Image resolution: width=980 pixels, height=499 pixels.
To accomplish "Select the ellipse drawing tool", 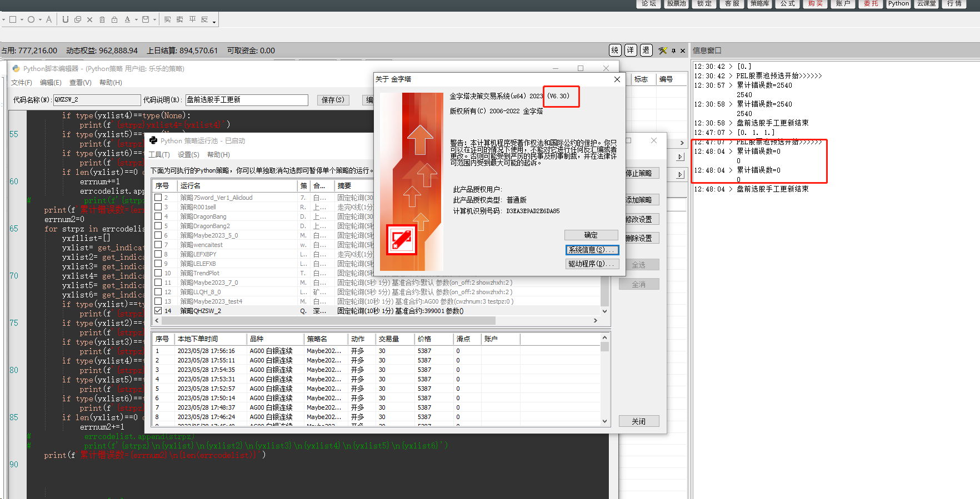I will tap(31, 19).
